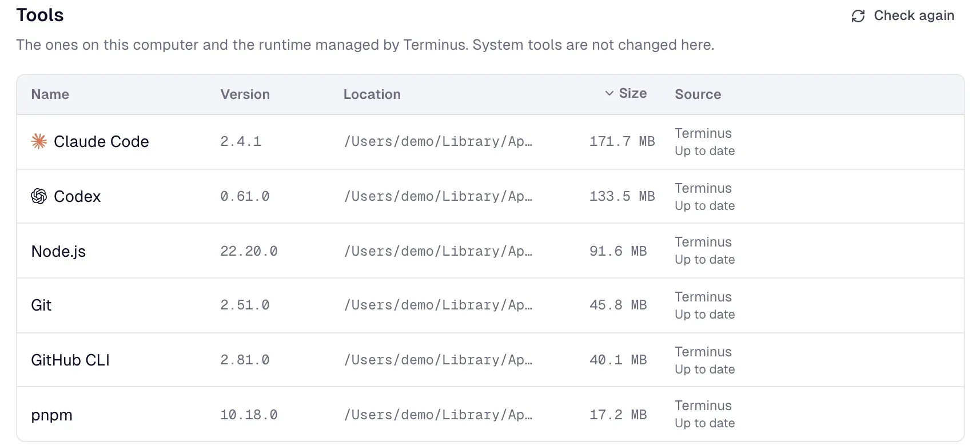The height and width of the screenshot is (445, 980).
Task: Select the Git tool name
Action: (41, 305)
